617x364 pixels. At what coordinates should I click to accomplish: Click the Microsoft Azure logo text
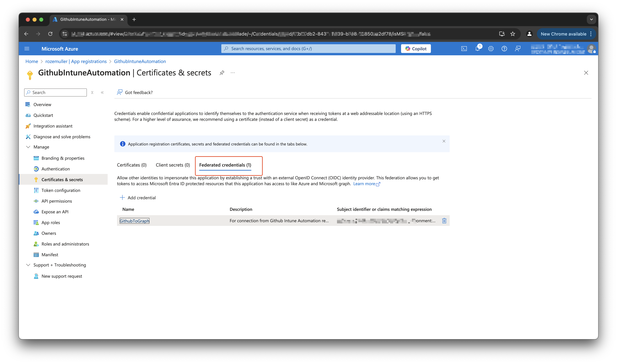pos(60,49)
